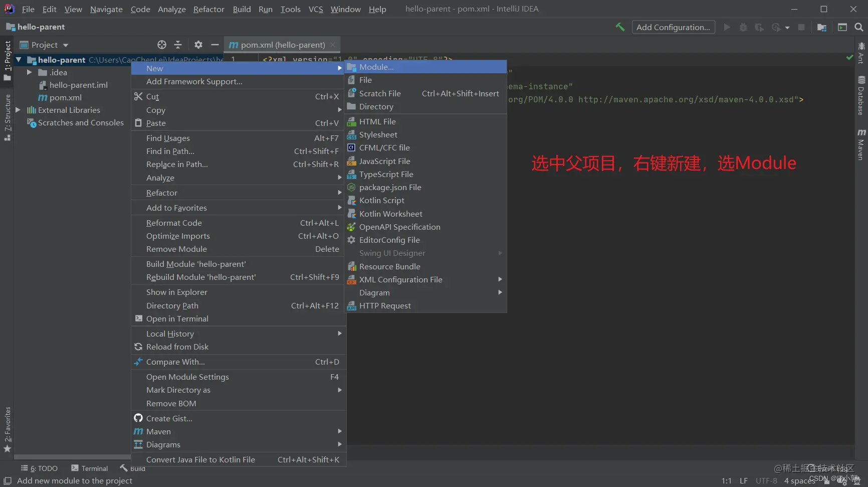Open the Navigate menu

(106, 9)
